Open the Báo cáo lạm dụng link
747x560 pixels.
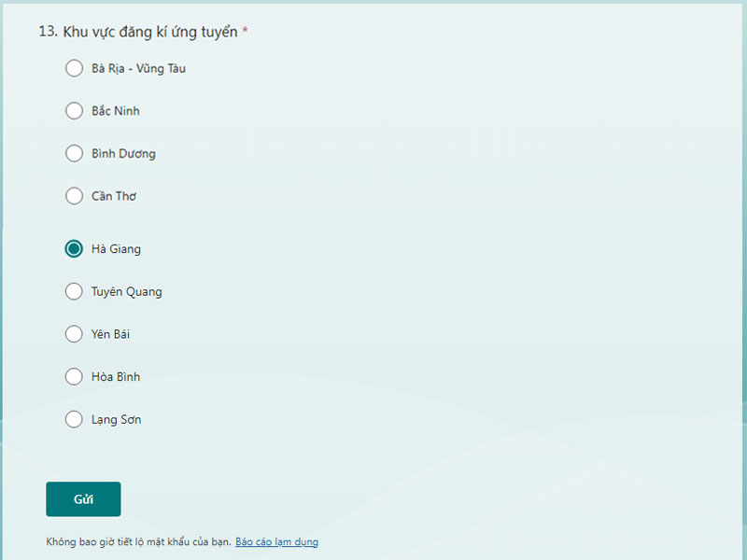276,541
